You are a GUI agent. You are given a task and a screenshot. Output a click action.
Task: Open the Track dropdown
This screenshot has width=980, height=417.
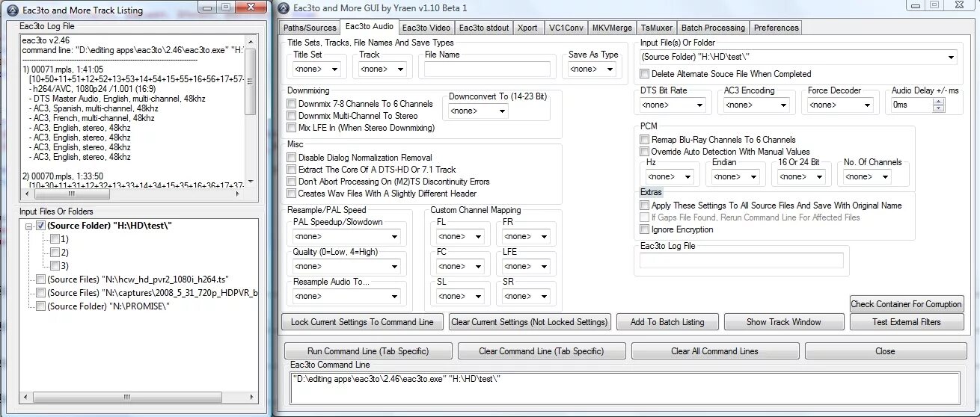tap(382, 69)
